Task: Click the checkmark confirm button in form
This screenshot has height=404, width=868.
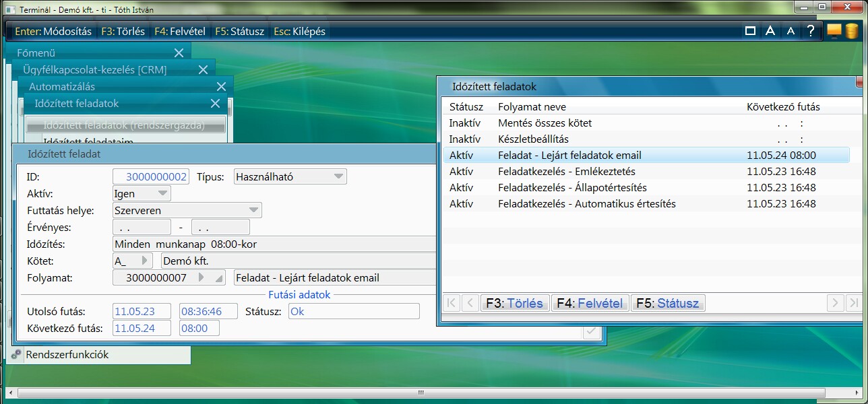Action: pyautogui.click(x=590, y=331)
